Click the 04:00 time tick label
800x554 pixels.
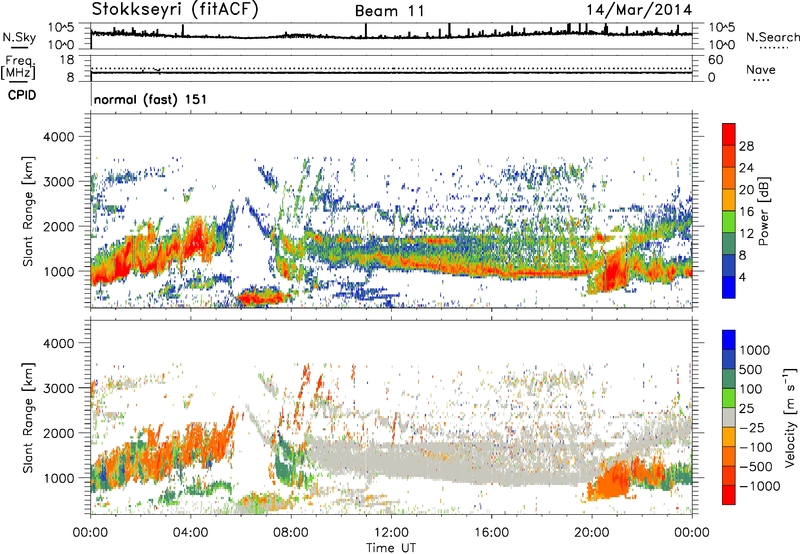(x=191, y=533)
